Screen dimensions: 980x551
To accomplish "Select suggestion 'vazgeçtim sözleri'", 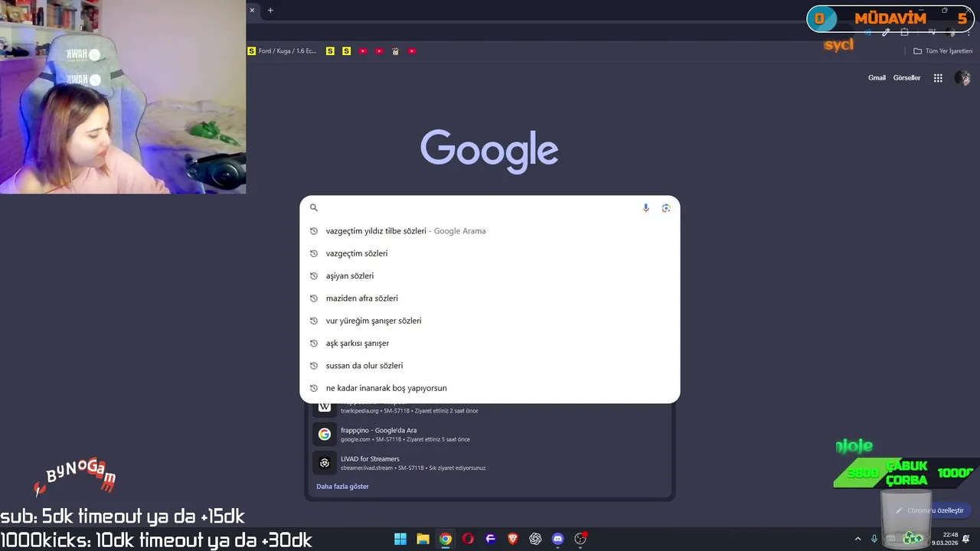I will pyautogui.click(x=489, y=253).
